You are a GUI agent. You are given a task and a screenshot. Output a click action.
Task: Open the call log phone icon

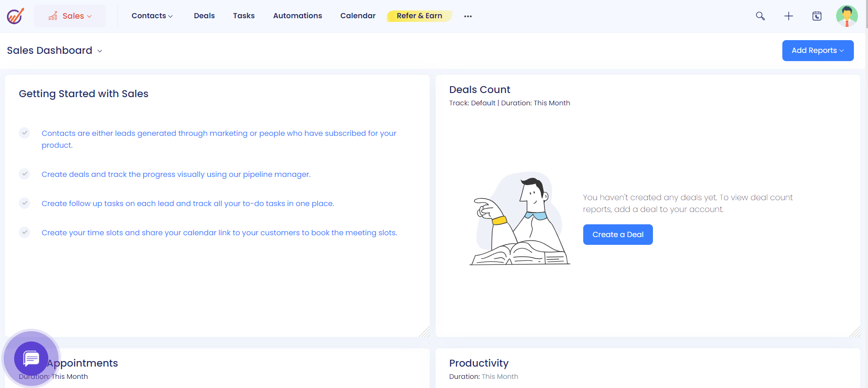point(817,16)
